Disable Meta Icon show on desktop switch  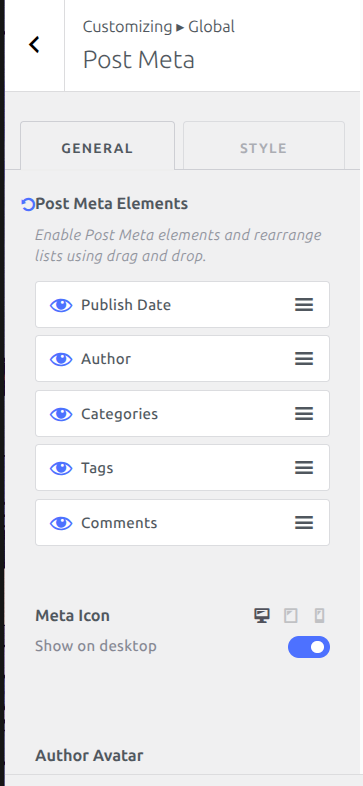309,647
